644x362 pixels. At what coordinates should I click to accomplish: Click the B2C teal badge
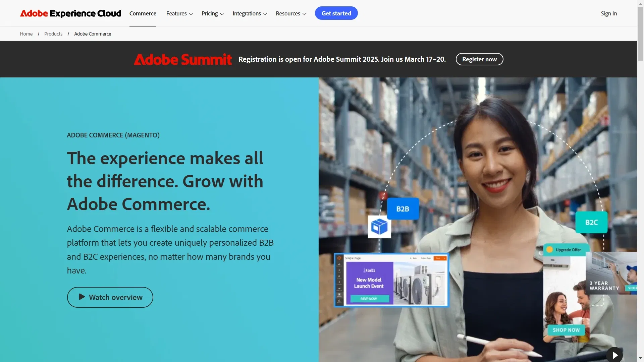pyautogui.click(x=591, y=223)
